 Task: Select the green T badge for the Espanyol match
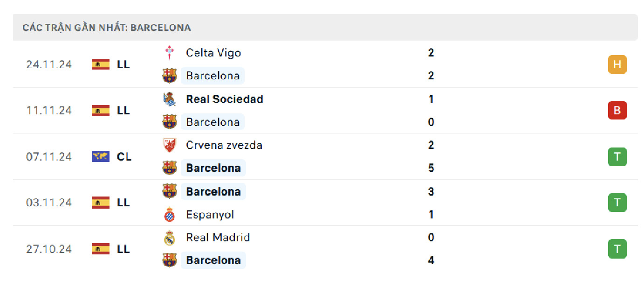coord(617,203)
